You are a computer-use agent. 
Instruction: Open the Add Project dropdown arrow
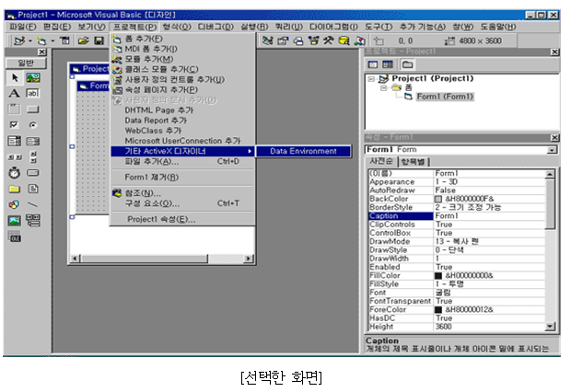30,40
